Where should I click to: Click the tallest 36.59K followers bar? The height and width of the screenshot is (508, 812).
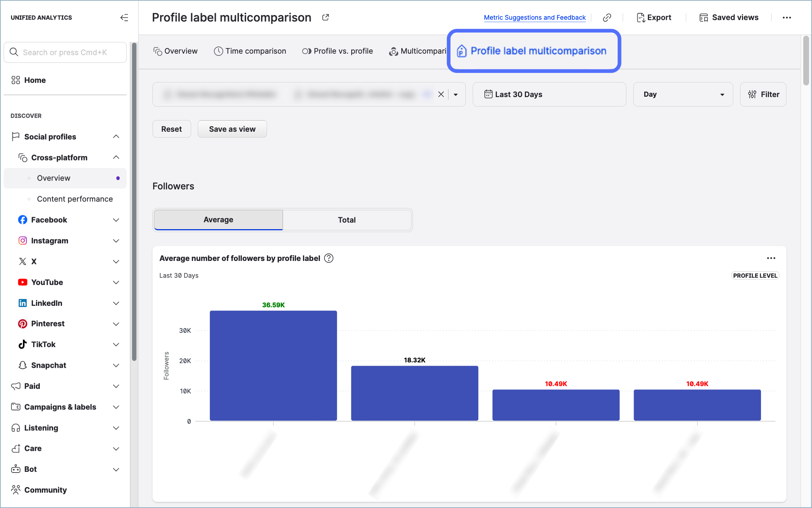(x=273, y=365)
